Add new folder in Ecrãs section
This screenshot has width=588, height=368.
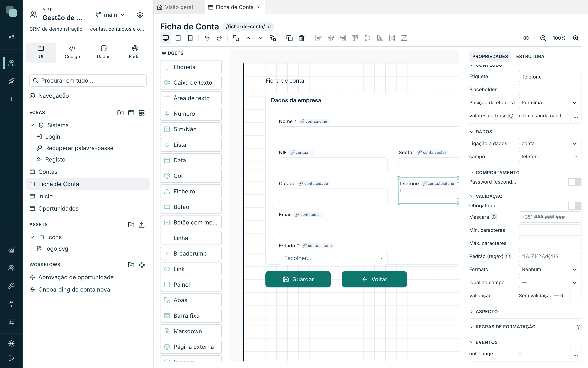tap(120, 113)
